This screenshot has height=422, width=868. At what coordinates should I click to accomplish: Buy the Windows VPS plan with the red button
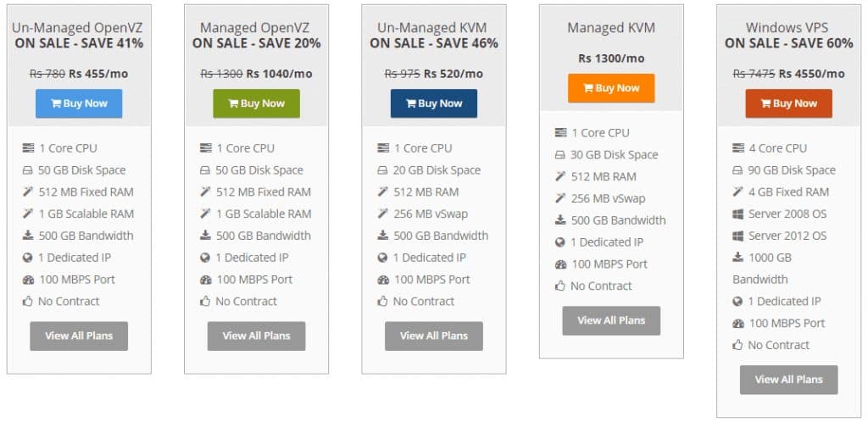tap(789, 103)
